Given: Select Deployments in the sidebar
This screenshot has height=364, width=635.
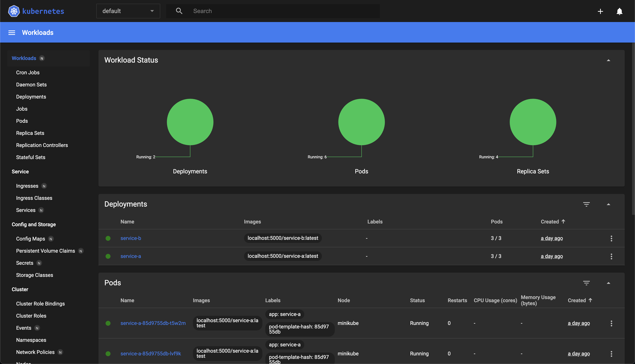Looking at the screenshot, I should (x=31, y=97).
